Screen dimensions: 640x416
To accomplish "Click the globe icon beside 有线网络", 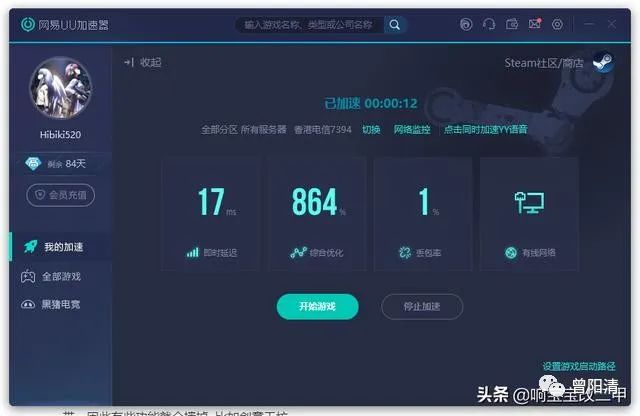I will [x=511, y=253].
